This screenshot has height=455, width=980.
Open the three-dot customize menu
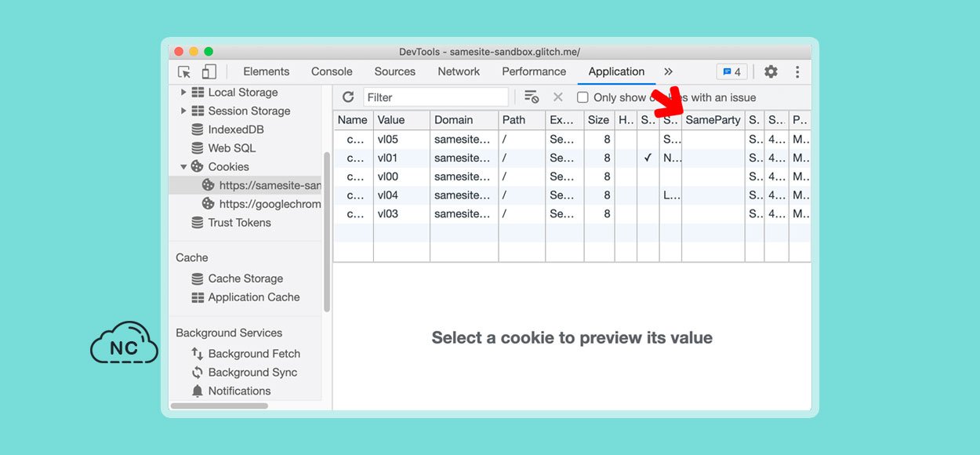click(797, 72)
